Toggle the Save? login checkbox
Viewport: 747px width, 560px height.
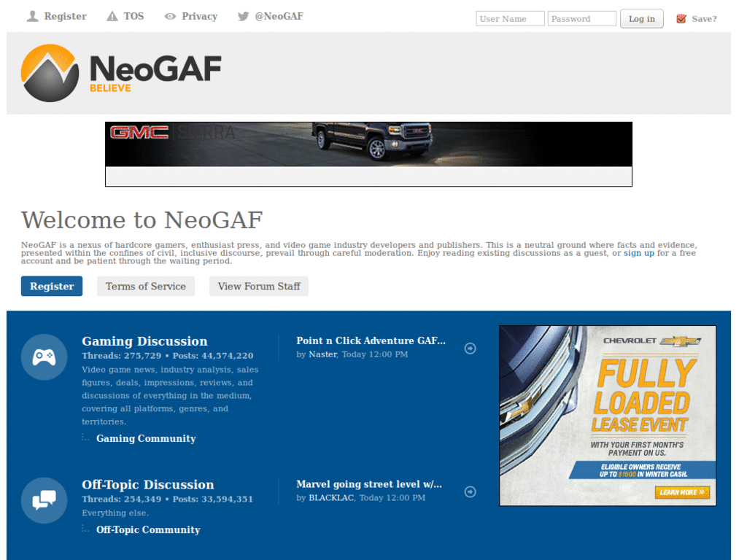(x=681, y=19)
